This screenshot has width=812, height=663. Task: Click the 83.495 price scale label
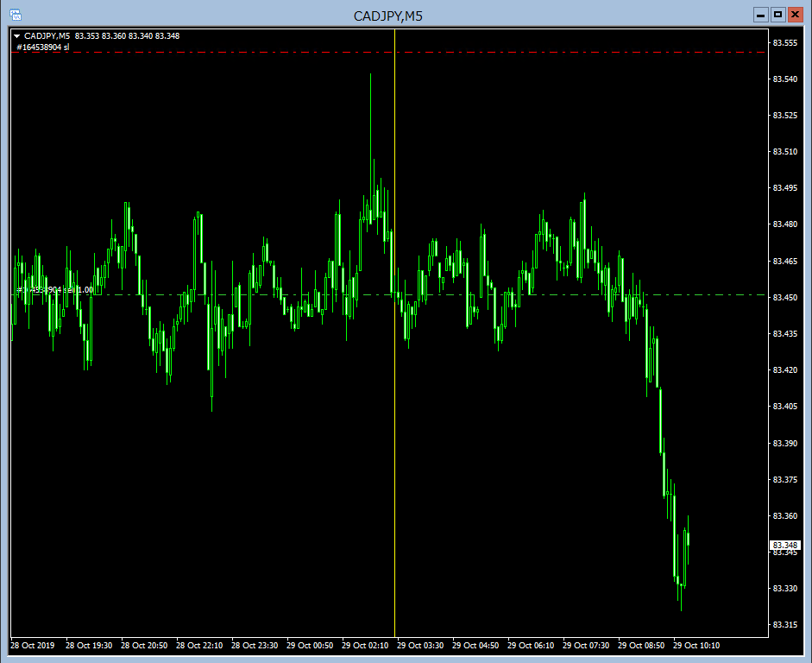(785, 188)
